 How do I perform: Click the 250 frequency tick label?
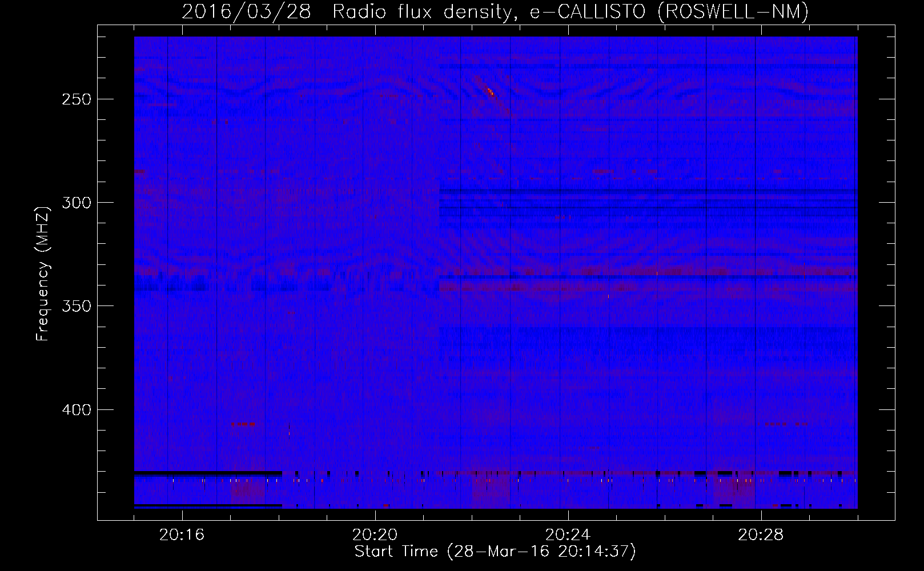pos(77,99)
